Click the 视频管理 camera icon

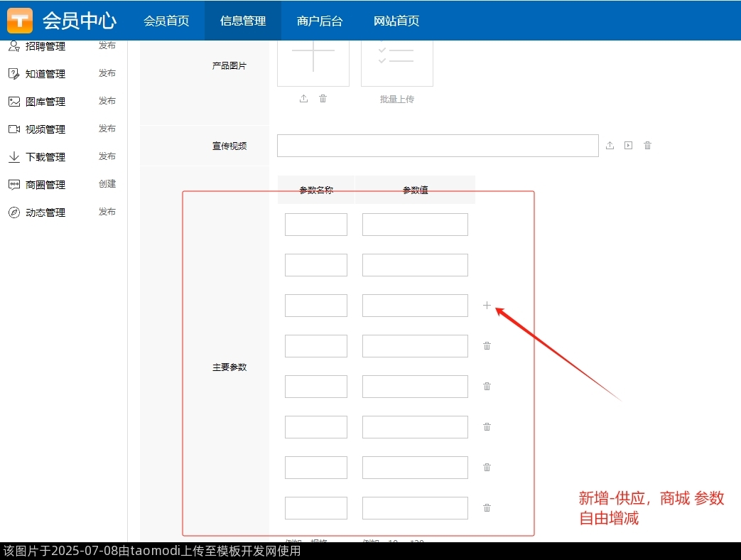[15, 129]
